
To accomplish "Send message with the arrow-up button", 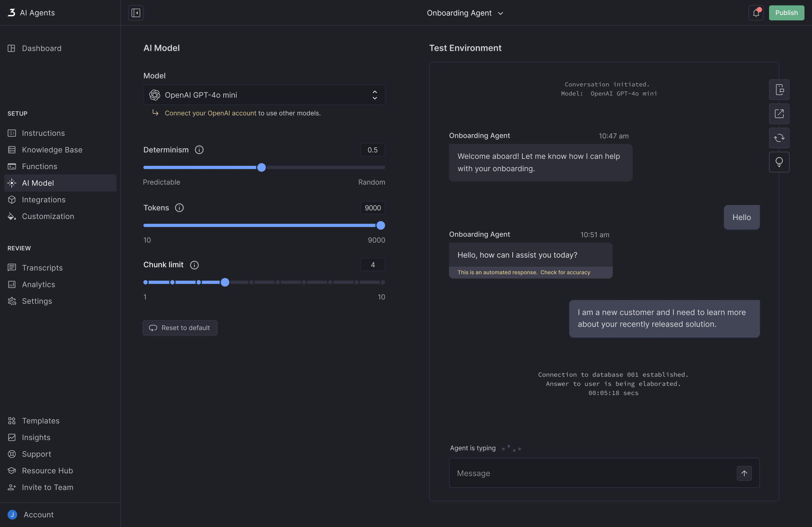I will 744,473.
